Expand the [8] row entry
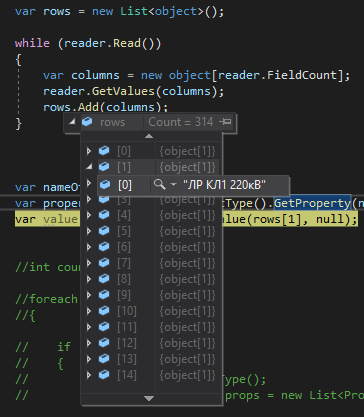This screenshot has height=417, width=364. pyautogui.click(x=89, y=279)
